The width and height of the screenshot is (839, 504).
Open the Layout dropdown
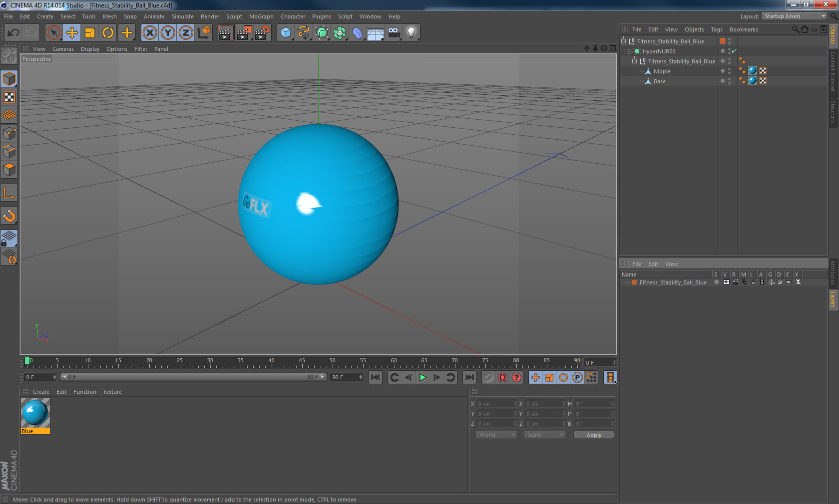[795, 16]
